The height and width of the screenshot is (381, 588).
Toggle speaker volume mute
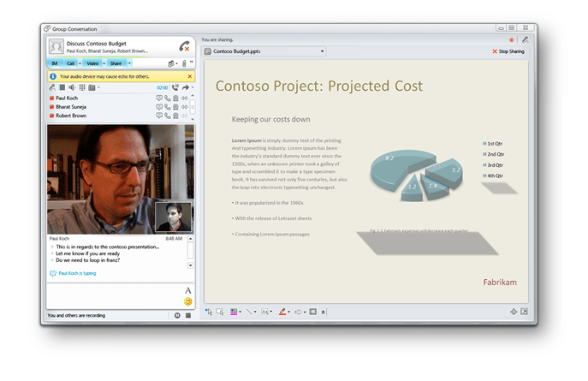pyautogui.click(x=74, y=87)
